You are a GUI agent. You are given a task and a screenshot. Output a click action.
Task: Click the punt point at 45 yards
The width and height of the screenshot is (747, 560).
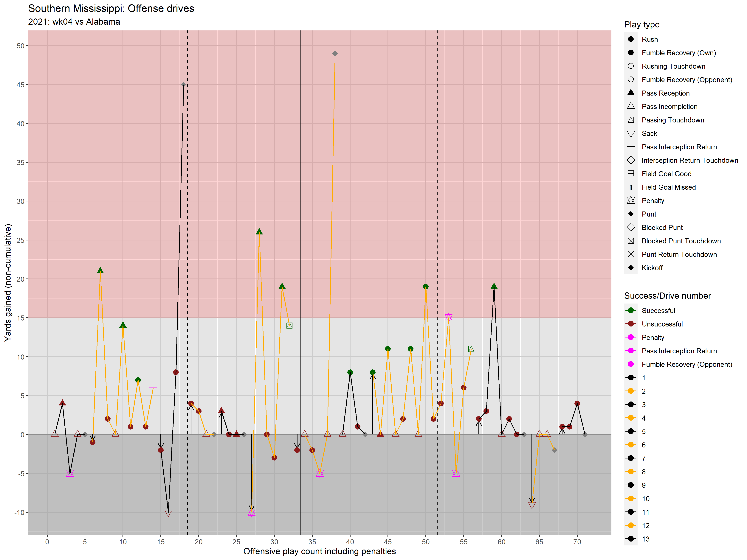(183, 84)
